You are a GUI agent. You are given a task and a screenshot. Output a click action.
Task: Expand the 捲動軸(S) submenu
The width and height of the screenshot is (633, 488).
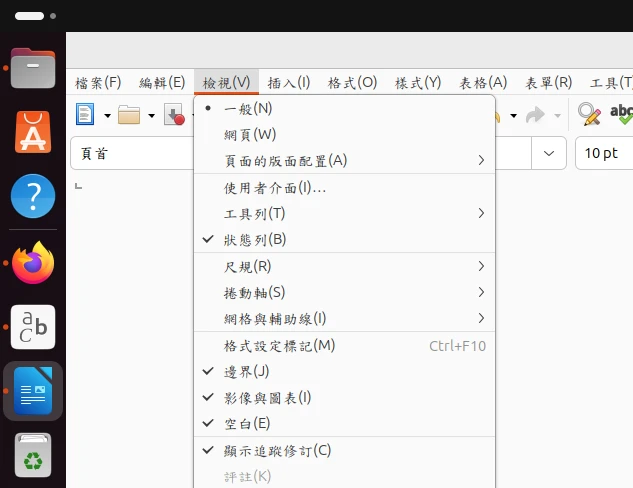(344, 293)
